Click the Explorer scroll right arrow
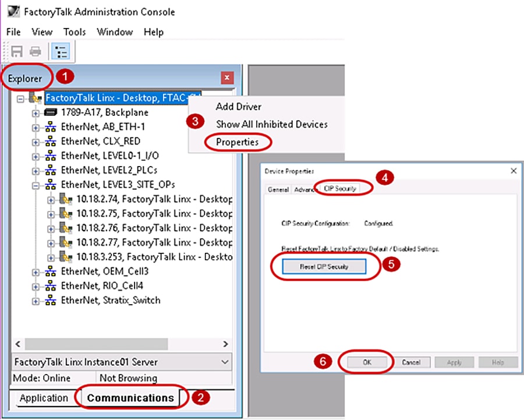 225,344
